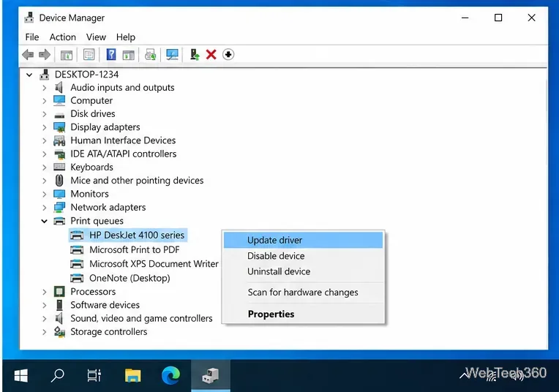Click the add legacy hardware circle icon
The image size is (559, 392).
(228, 55)
